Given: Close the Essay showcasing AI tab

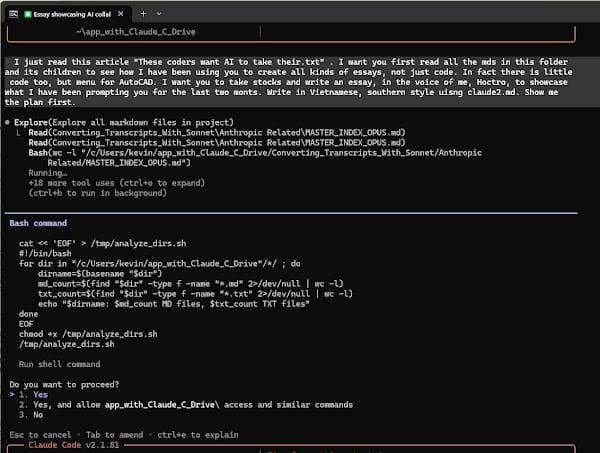Looking at the screenshot, I should [120, 13].
